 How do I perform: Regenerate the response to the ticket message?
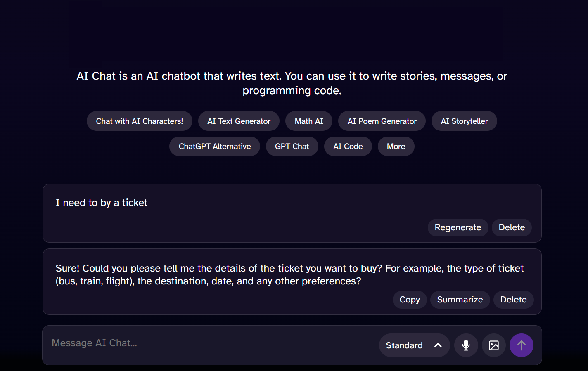pos(458,228)
